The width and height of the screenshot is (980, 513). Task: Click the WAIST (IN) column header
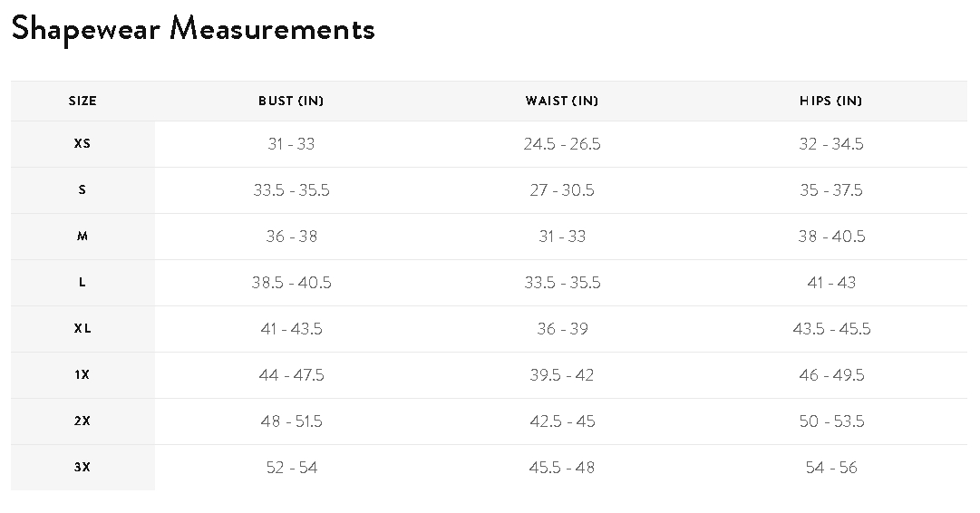[562, 102]
